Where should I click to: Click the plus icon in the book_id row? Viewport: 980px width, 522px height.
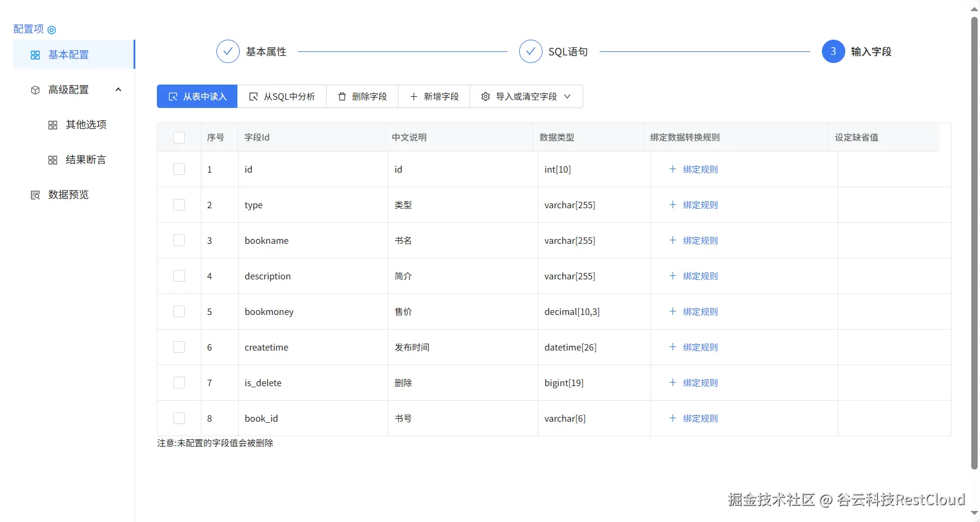673,418
